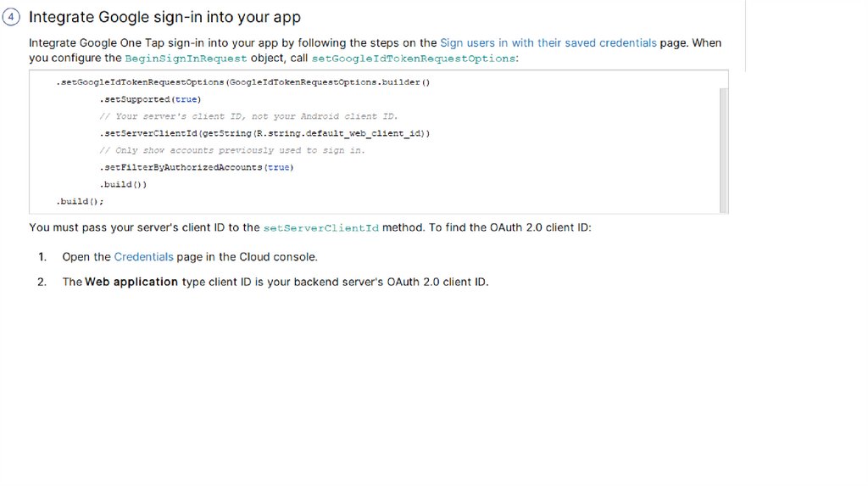Click the bold 'Web application' text
The height and width of the screenshot is (487, 868).
click(x=131, y=282)
